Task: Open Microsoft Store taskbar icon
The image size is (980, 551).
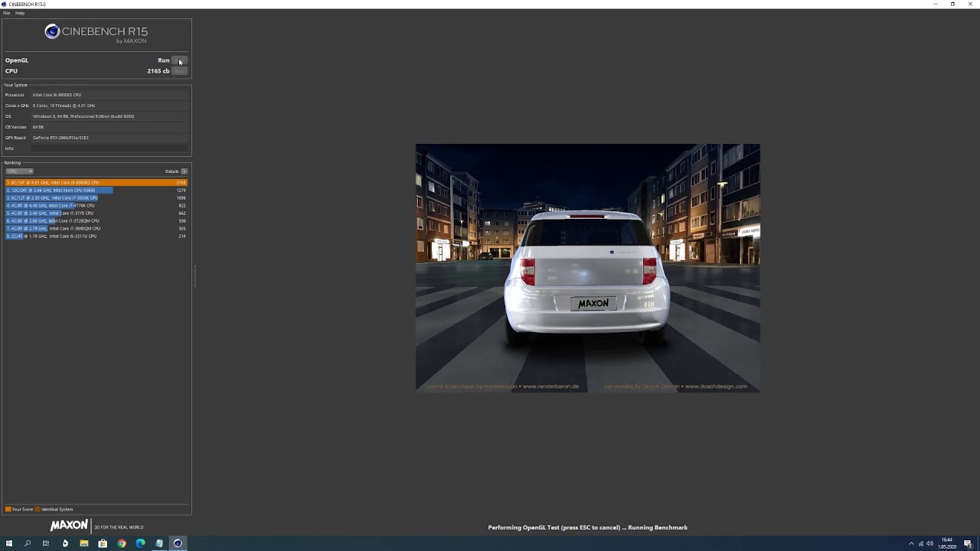Action: pos(103,543)
